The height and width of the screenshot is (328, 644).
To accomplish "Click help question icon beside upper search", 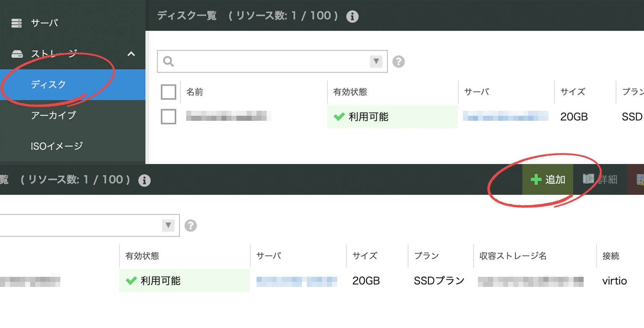I will [x=398, y=62].
